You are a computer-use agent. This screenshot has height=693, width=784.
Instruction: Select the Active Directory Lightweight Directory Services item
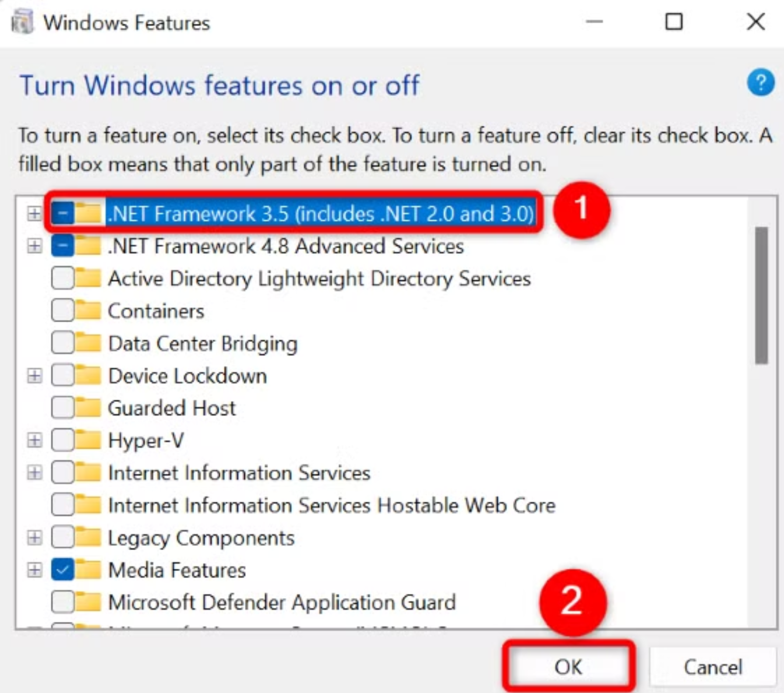[x=319, y=279]
